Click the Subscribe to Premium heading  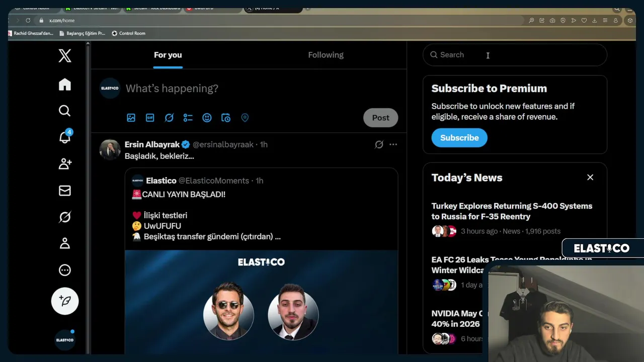489,88
